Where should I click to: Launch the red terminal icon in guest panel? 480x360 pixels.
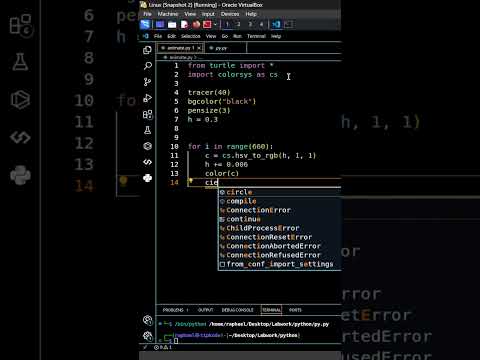tap(207, 24)
